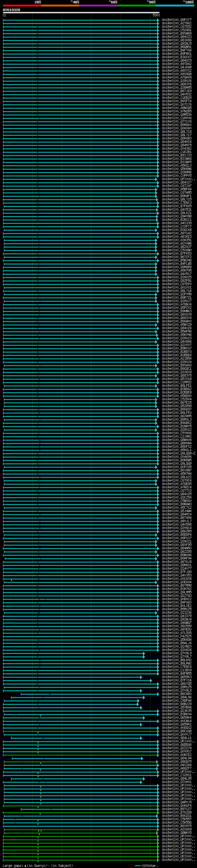Select label UniRef100_B9FRK1
The width and height of the screenshot is (197, 868).
click(x=177, y=54)
